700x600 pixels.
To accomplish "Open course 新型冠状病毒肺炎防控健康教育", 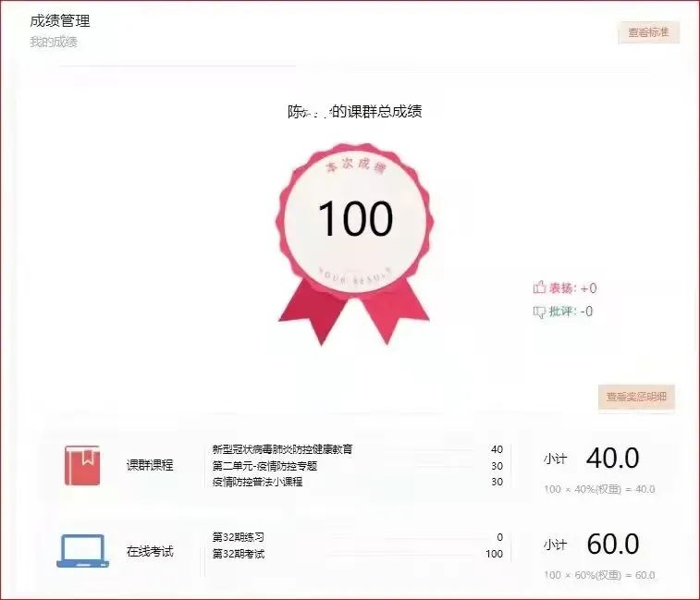I will point(282,449).
